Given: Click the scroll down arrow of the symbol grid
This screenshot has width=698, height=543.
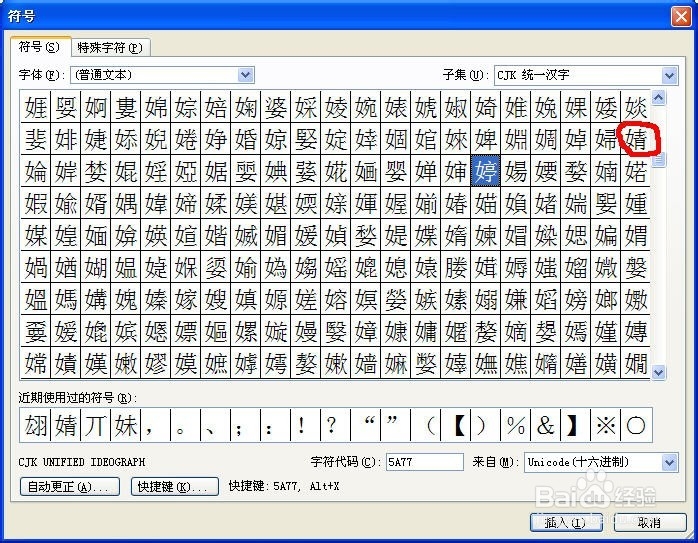Looking at the screenshot, I should 658,372.
